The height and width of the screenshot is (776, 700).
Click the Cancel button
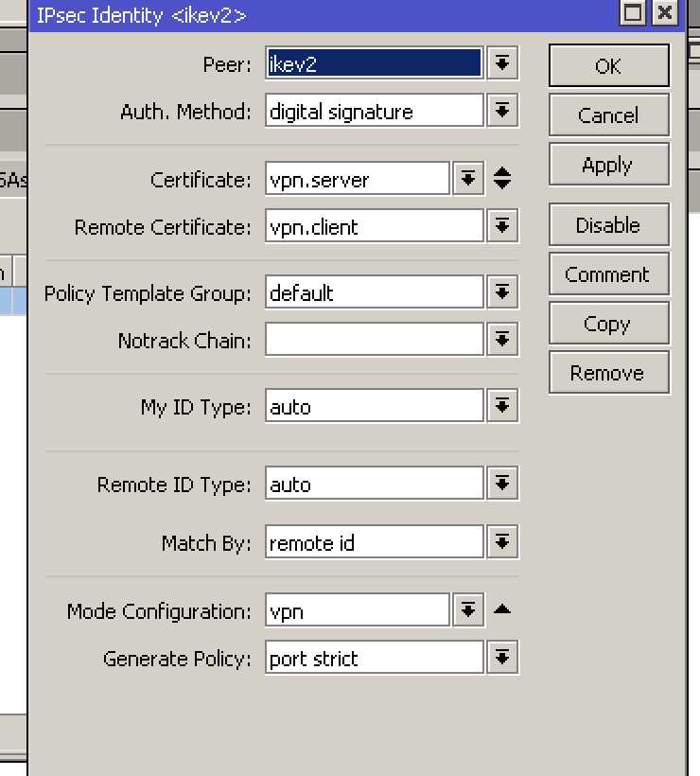(608, 115)
